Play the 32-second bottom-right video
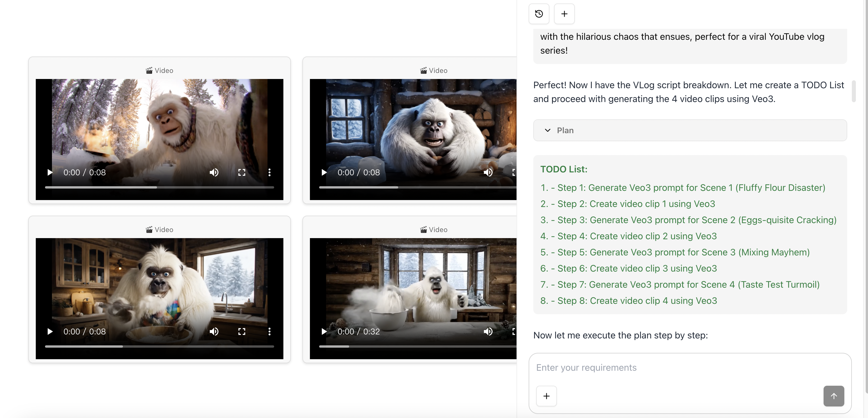 pyautogui.click(x=324, y=332)
